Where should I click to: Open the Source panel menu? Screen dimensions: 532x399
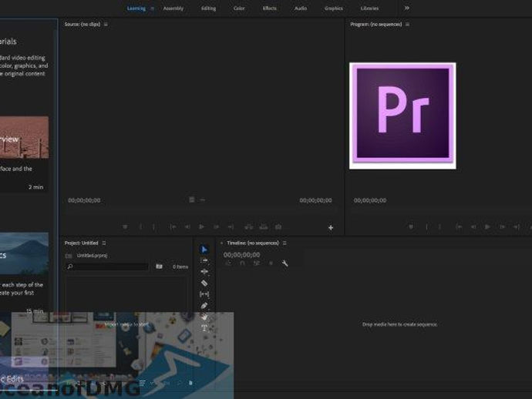point(106,25)
